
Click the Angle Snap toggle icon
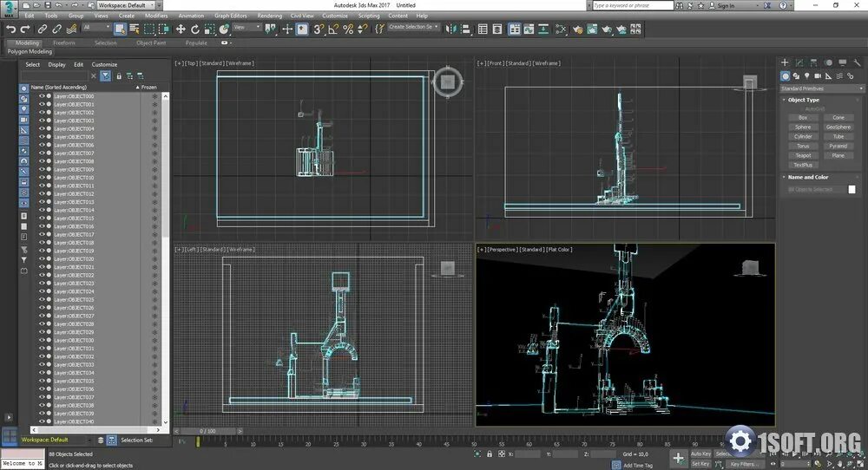333,29
